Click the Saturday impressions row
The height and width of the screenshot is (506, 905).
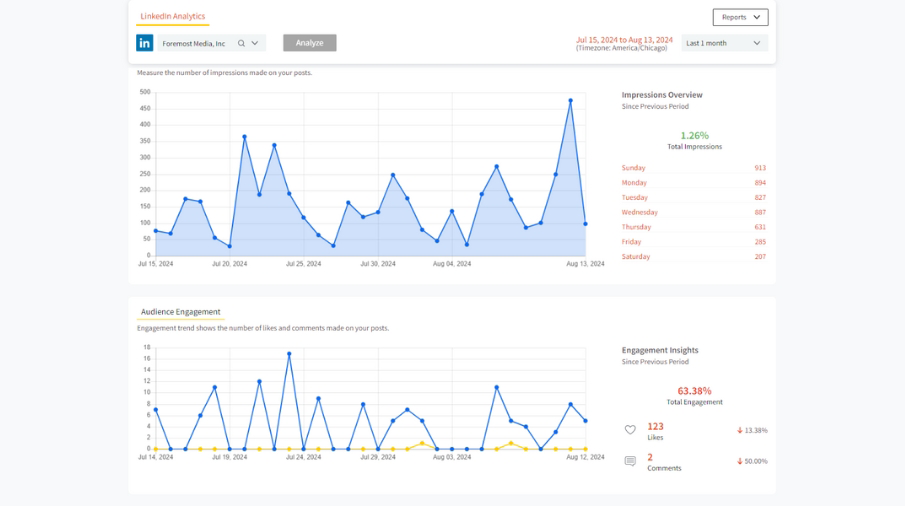(693, 257)
